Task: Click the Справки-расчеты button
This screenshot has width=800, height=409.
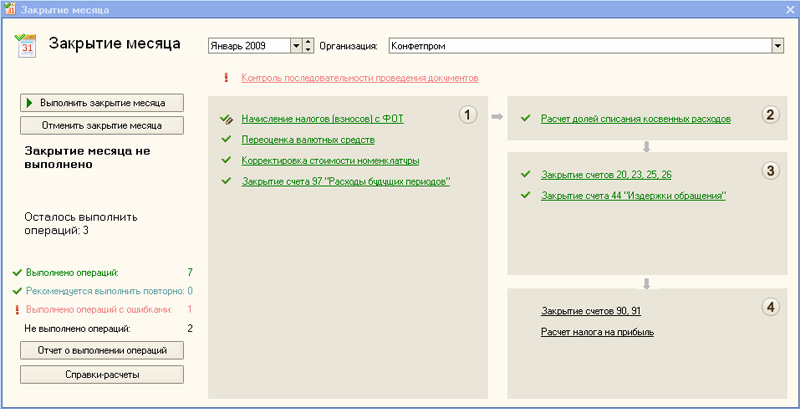Action: [x=102, y=374]
